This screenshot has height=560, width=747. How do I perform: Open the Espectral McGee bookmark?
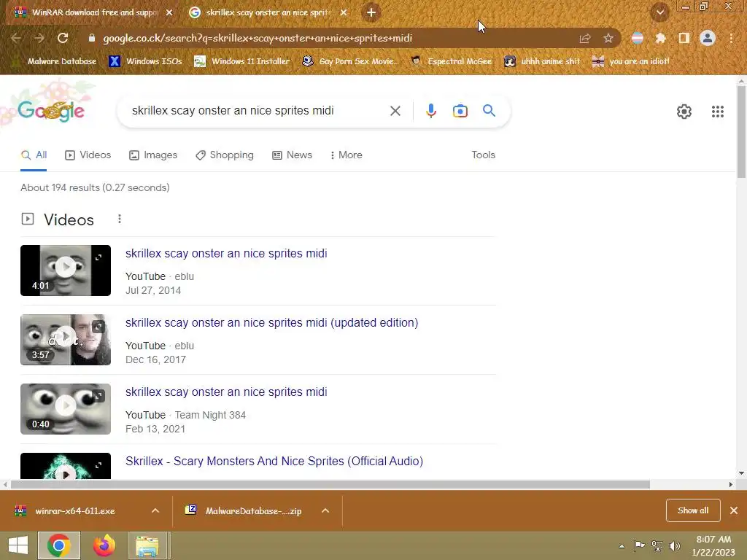451,61
